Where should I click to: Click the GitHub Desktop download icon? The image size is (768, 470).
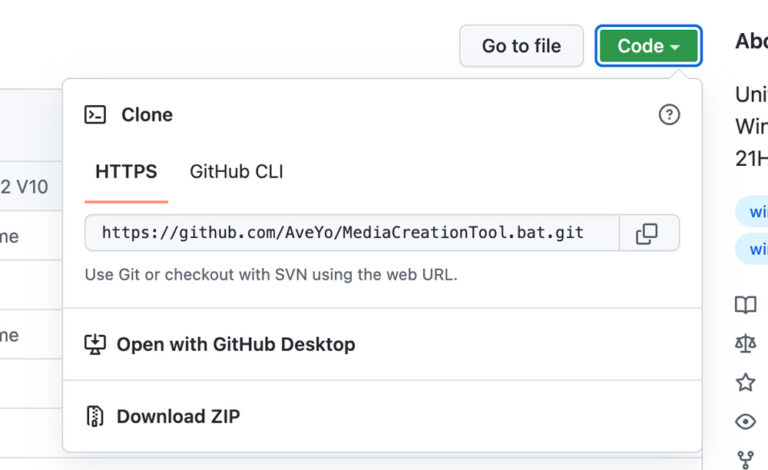(96, 344)
